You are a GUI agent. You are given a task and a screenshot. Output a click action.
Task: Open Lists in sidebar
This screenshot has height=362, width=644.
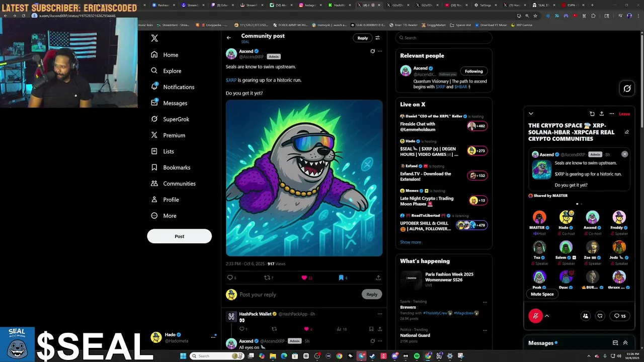163,151
